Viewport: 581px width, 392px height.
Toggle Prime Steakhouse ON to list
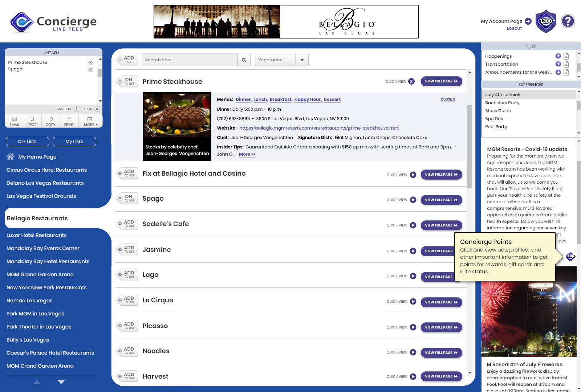click(x=127, y=81)
